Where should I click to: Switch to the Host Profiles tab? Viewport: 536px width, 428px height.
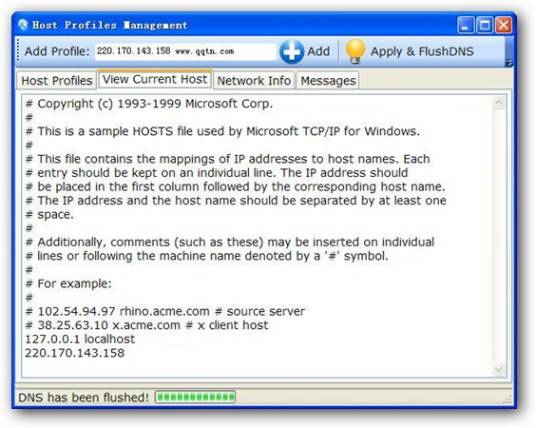click(x=57, y=81)
